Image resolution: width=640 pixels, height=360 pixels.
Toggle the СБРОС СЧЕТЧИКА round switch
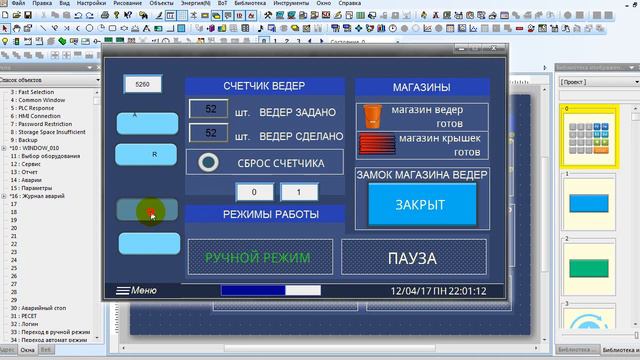click(208, 162)
